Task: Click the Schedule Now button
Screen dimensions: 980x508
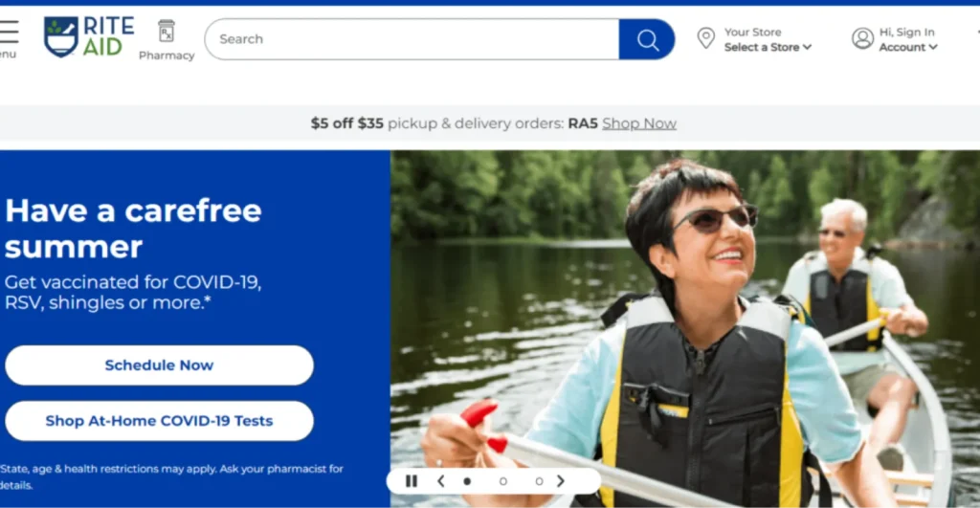Action: tap(159, 365)
